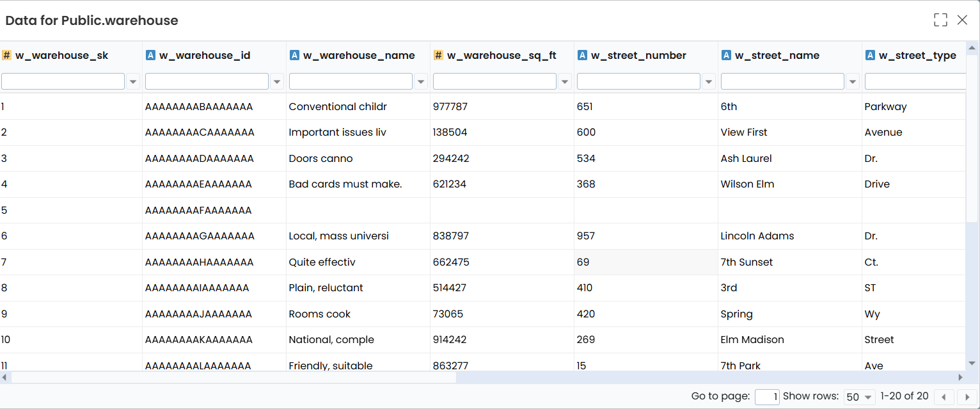Open filter options for w_street_name
Viewport: 980px width, 409px height.
coord(853,81)
